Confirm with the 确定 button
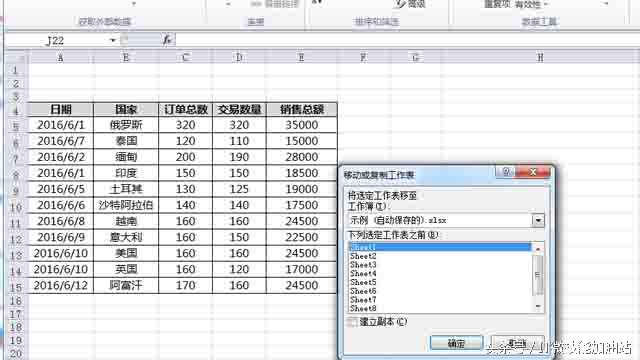This screenshot has width=640, height=360. click(x=456, y=343)
